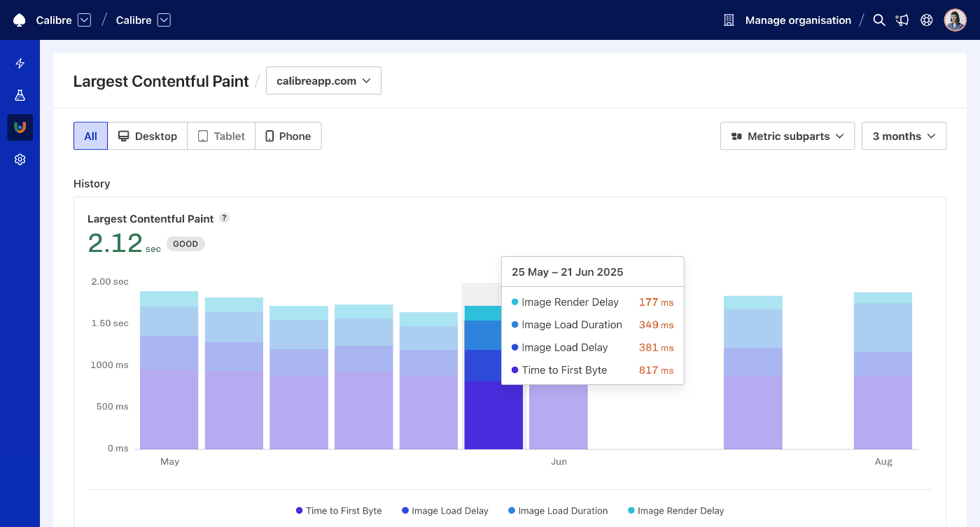Screen dimensions: 980x527
Task: Click the Manage organisation link
Action: [797, 20]
